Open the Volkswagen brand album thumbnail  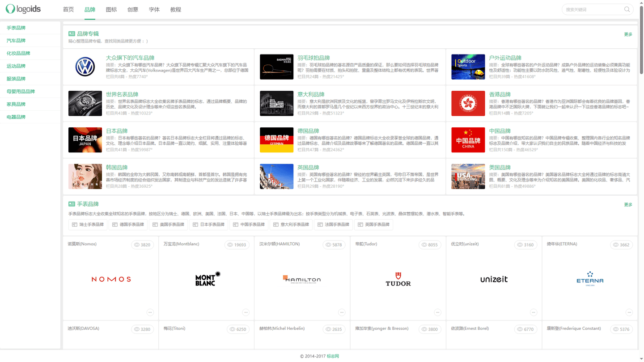(85, 67)
